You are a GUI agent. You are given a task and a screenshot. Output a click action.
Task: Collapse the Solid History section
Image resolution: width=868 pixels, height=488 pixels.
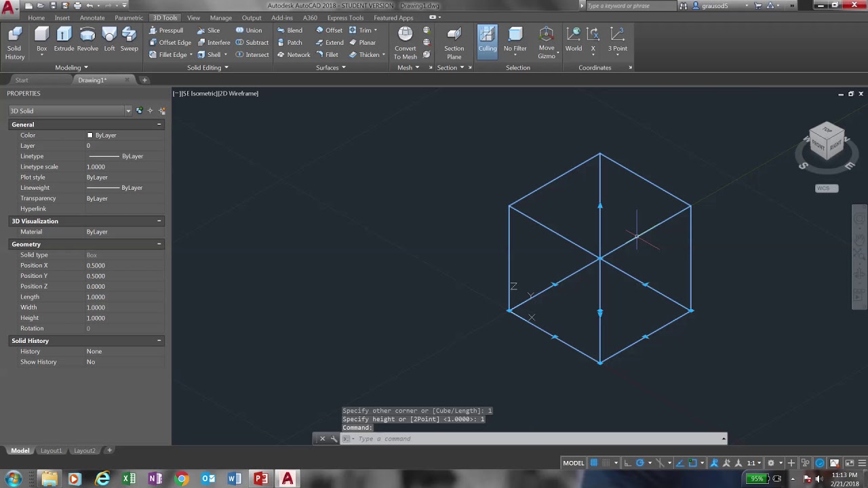159,341
